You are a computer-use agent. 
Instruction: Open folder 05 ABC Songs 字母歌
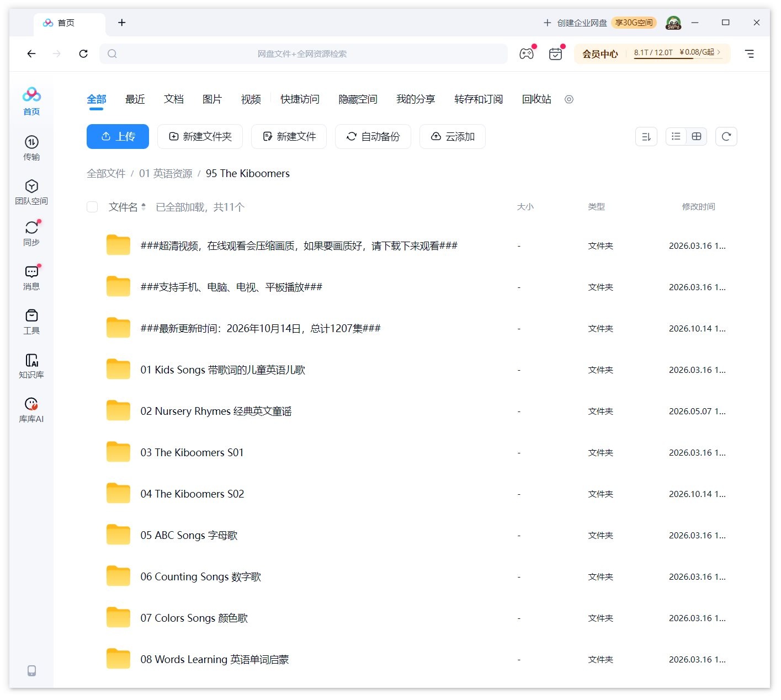pos(189,535)
